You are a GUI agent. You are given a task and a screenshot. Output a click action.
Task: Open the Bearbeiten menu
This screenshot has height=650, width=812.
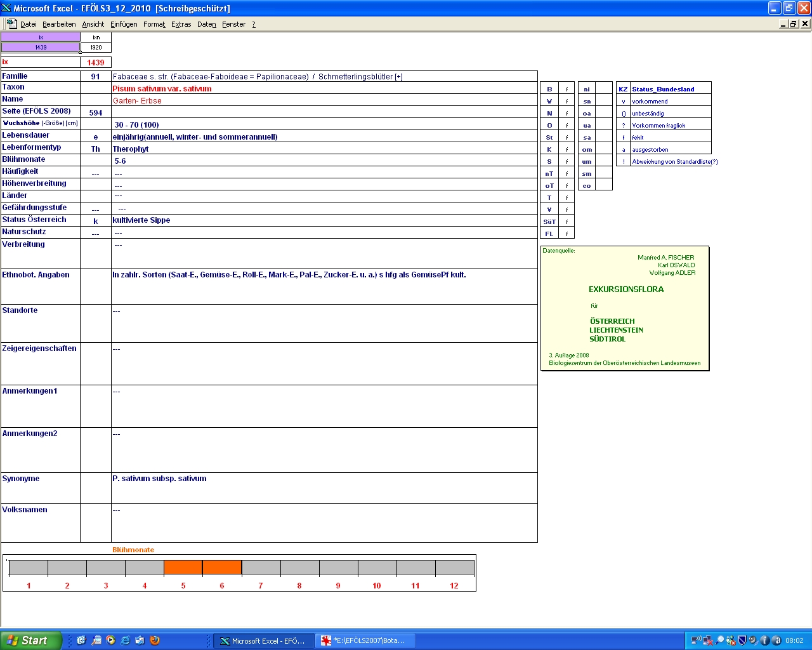pyautogui.click(x=59, y=24)
